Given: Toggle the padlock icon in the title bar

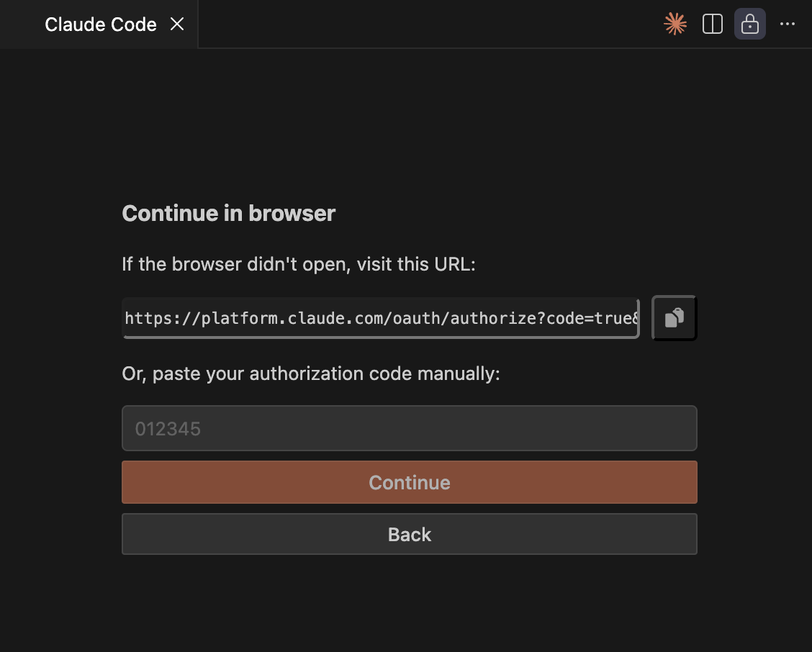Looking at the screenshot, I should 749,24.
